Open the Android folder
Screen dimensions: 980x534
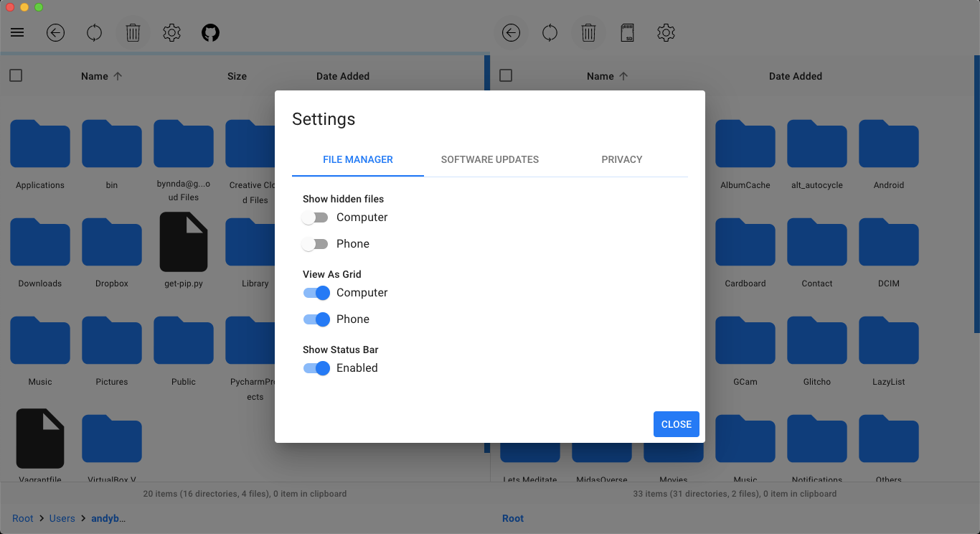pos(889,144)
